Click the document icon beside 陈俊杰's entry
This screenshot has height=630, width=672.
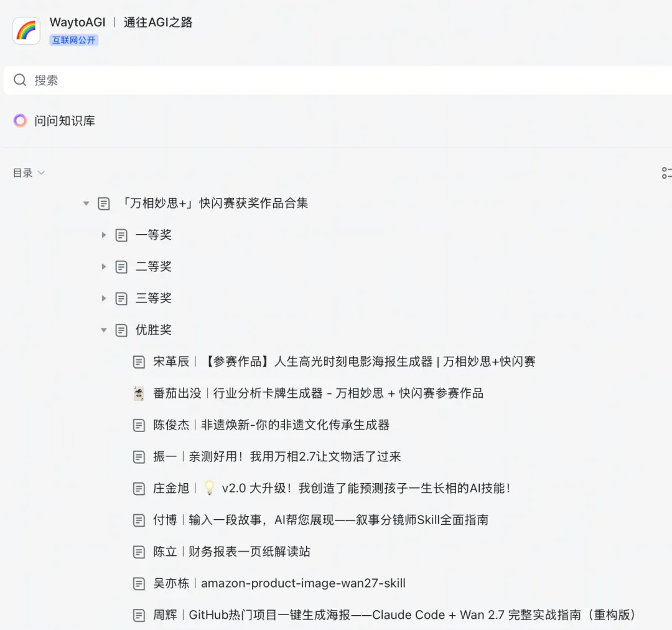pyautogui.click(x=139, y=425)
